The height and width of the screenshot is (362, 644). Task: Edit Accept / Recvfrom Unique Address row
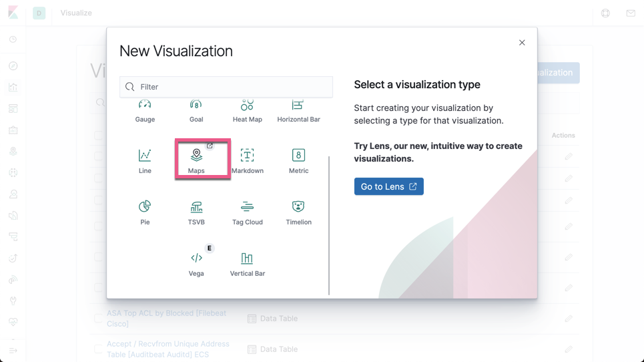[569, 349]
